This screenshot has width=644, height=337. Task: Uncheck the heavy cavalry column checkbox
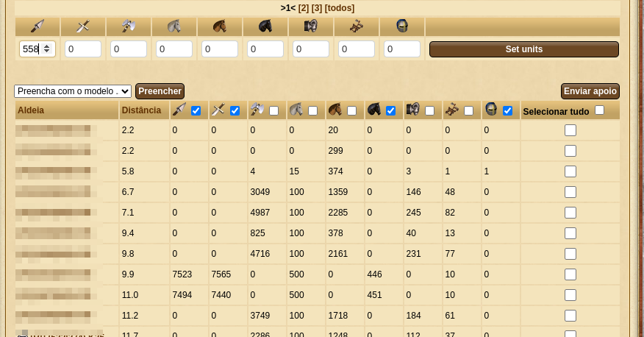(390, 111)
